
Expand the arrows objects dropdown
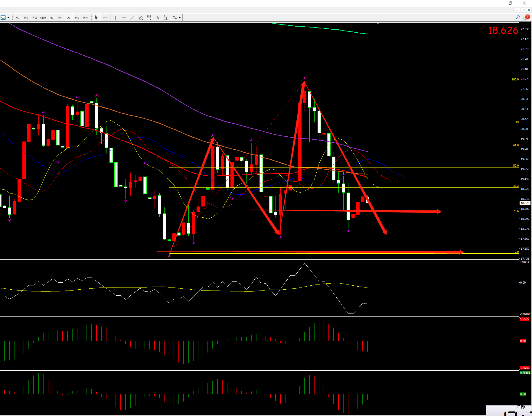pyautogui.click(x=180, y=18)
